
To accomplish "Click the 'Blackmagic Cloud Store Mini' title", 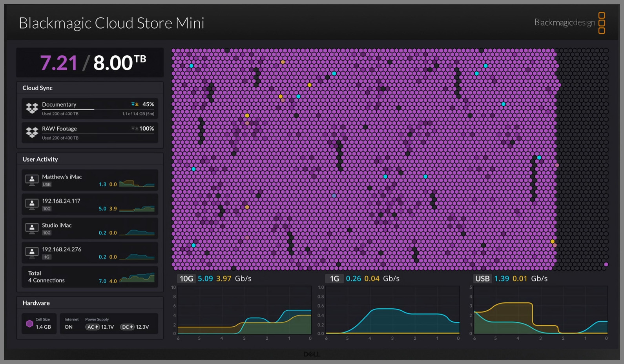I will [111, 23].
